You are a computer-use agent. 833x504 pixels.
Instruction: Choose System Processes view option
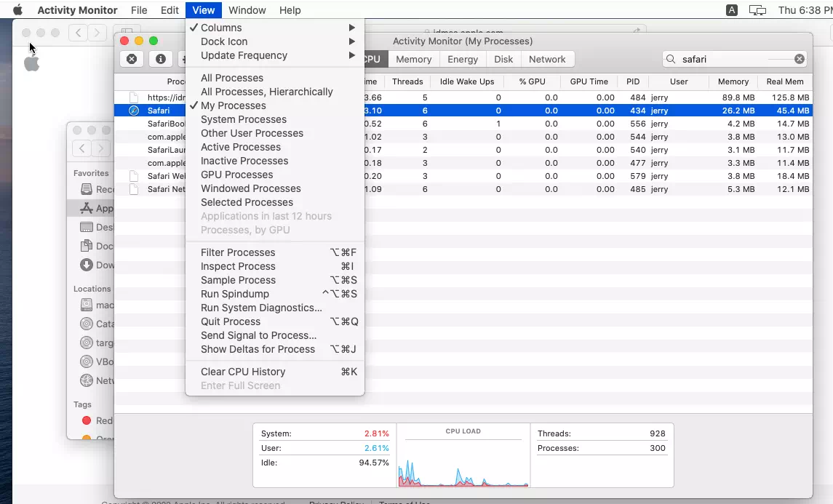pos(275,119)
